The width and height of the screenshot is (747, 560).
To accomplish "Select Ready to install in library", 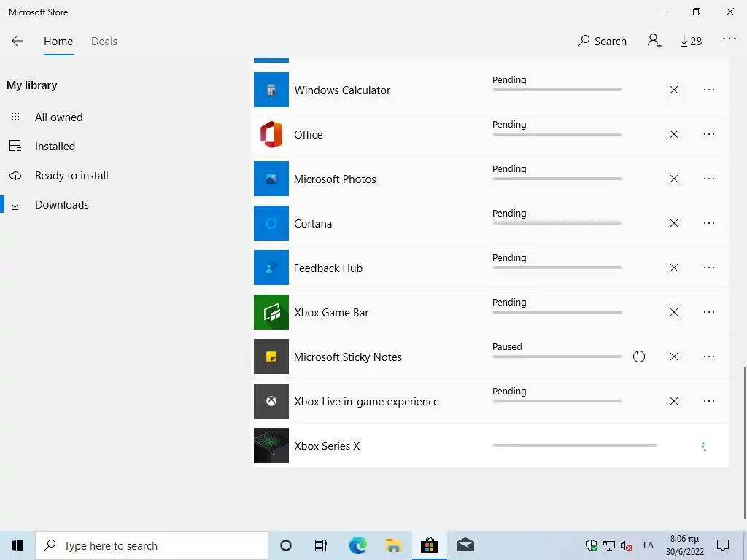I will [x=71, y=176].
